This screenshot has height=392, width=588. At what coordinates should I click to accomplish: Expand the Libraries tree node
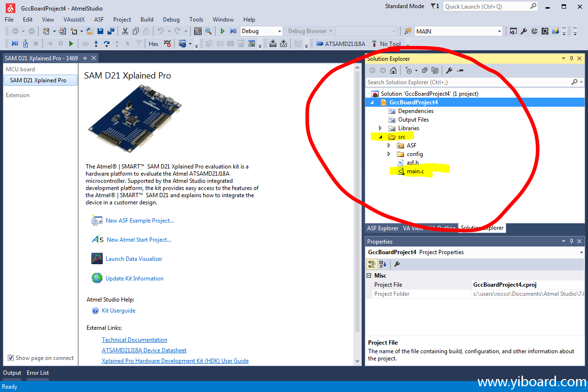[381, 128]
